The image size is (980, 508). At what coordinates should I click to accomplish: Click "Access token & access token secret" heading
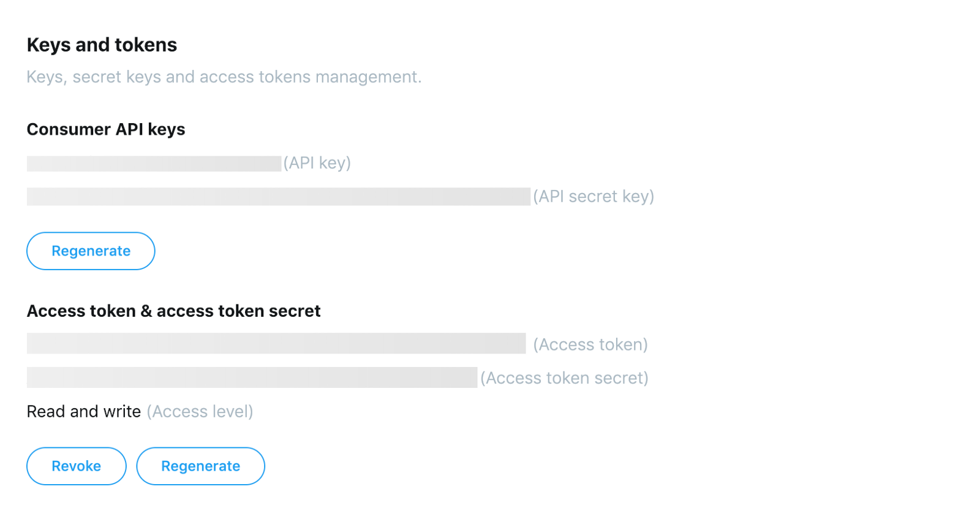[173, 311]
